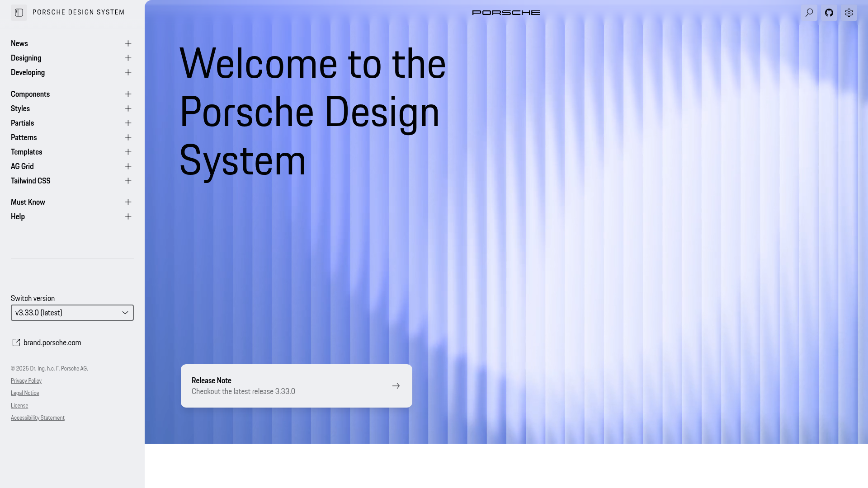Select the Must Know menu label
868x488 pixels.
click(28, 202)
